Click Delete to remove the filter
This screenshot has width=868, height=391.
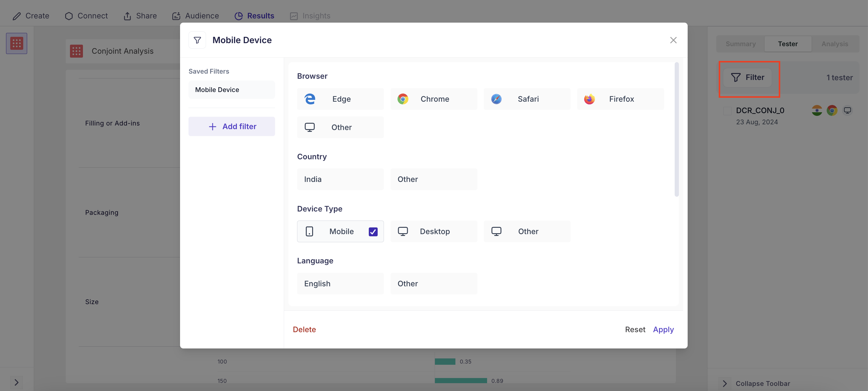coord(304,329)
